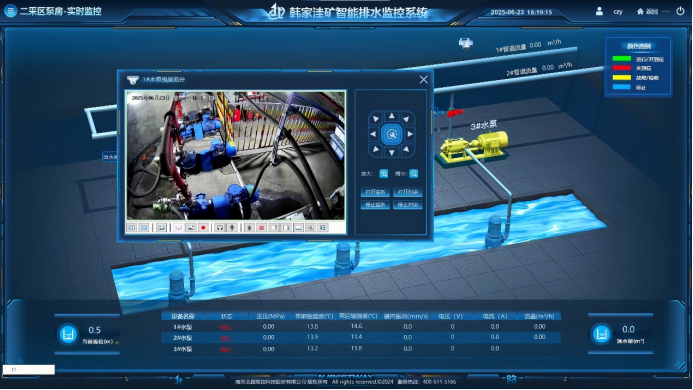Click the 设备名称 column header
Screen dimensions: 693x390
point(183,316)
